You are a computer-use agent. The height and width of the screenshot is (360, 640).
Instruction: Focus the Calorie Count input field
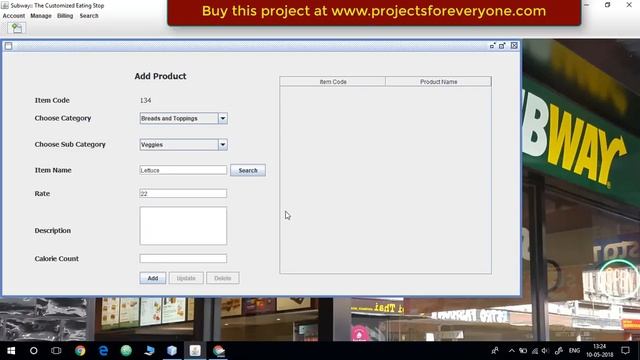(183, 258)
